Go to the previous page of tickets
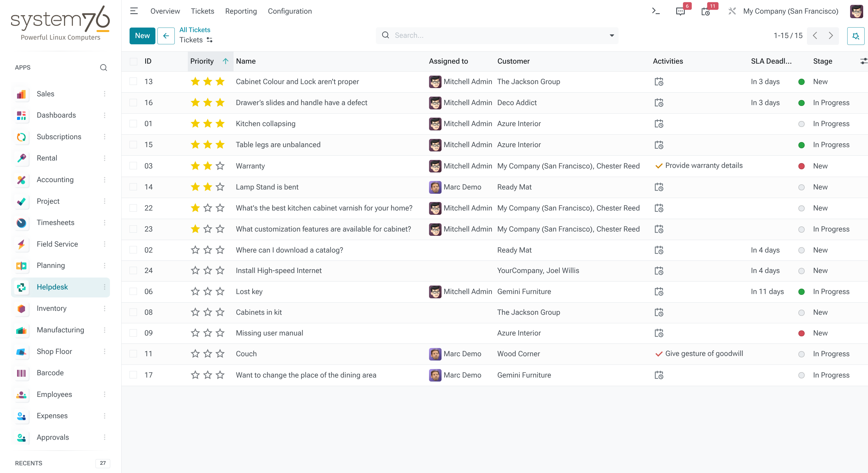The image size is (868, 473). [x=815, y=36]
